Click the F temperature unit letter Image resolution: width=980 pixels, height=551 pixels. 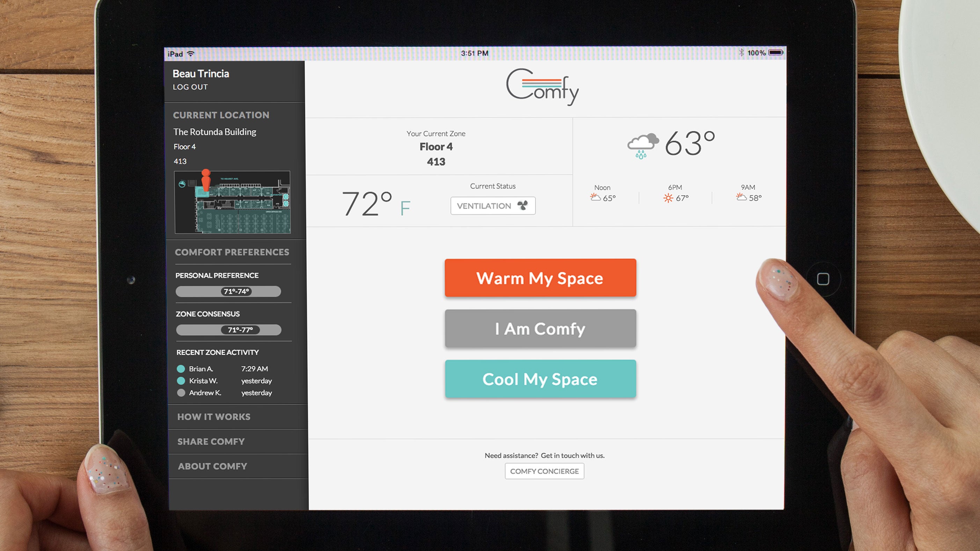[405, 208]
